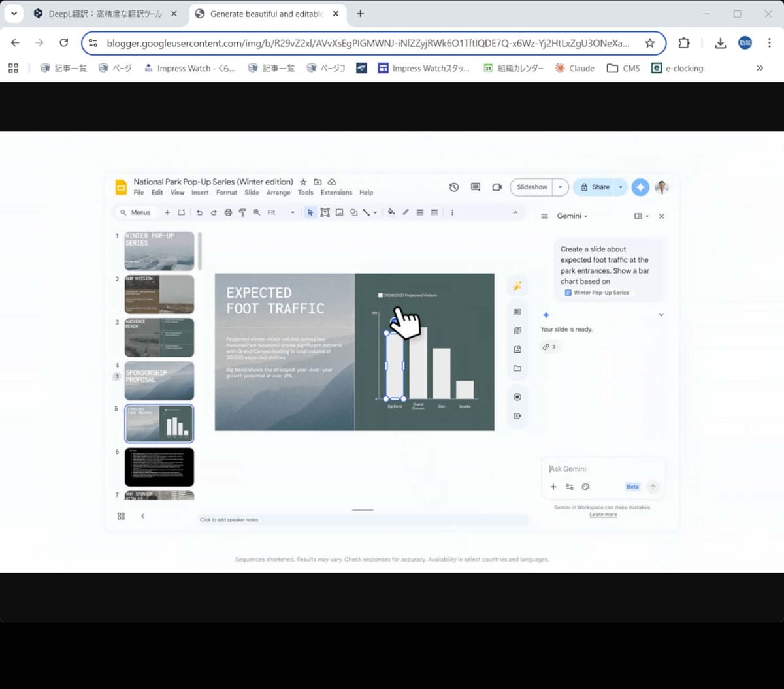Click the Winter Pop-Up Series file chip
Viewport: 784px width, 689px height.
(x=596, y=293)
